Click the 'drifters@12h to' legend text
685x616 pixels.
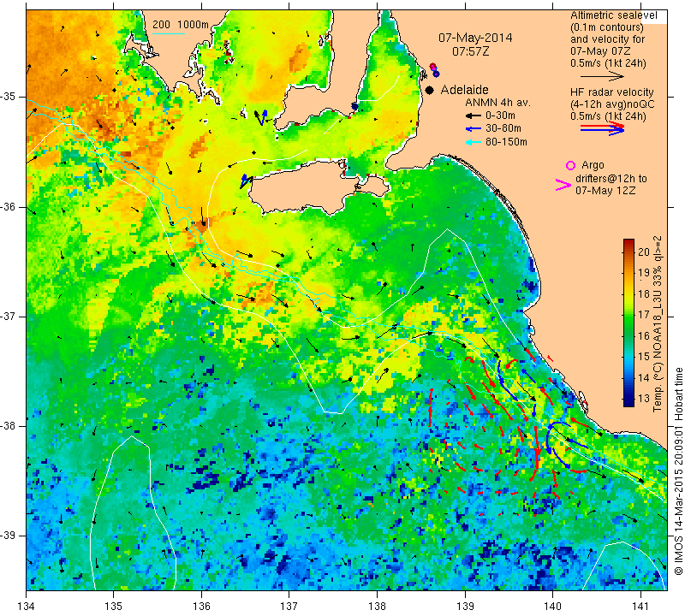click(x=611, y=179)
